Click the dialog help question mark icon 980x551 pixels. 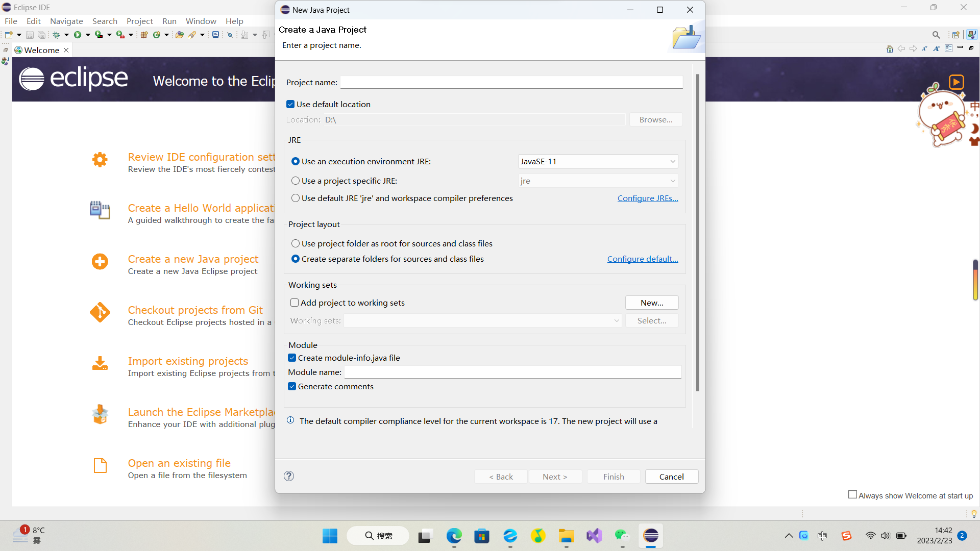point(289,476)
